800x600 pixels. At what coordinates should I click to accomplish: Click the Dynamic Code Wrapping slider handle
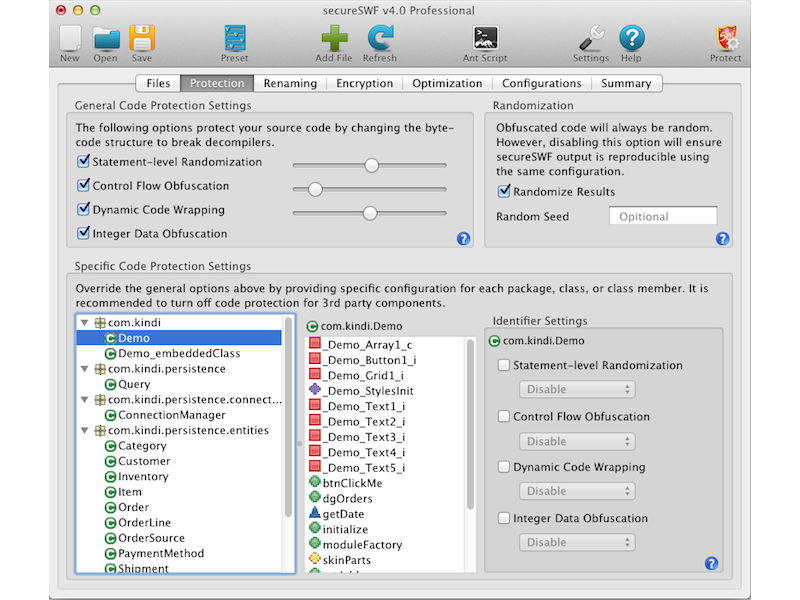(x=370, y=212)
